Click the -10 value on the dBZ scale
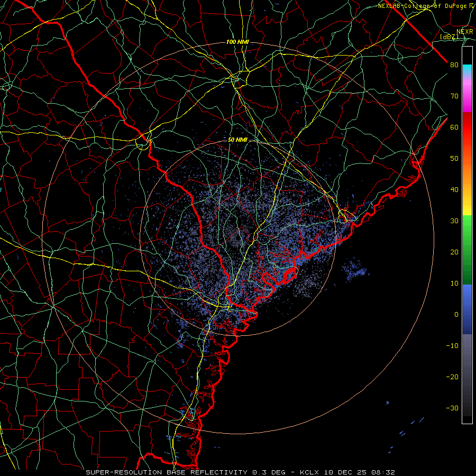 (452, 346)
